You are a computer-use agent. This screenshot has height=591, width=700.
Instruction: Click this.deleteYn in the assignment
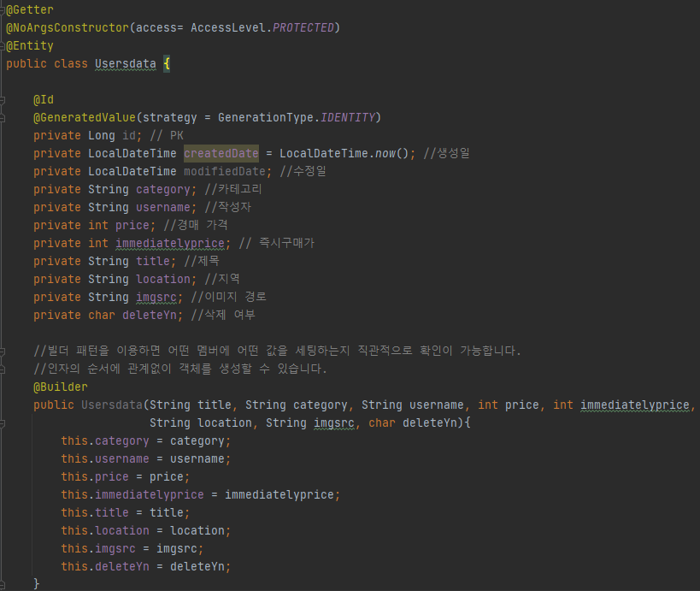pos(105,566)
